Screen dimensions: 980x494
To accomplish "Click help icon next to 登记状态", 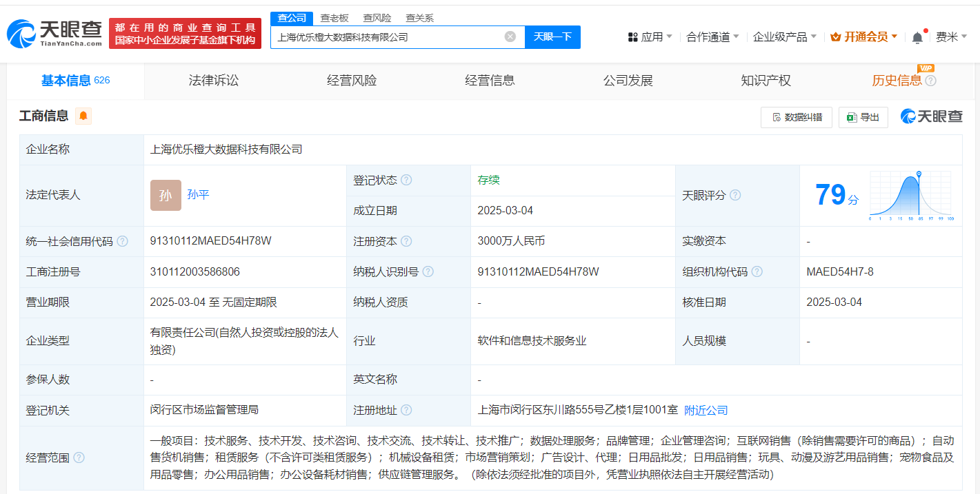I will 406,181.
